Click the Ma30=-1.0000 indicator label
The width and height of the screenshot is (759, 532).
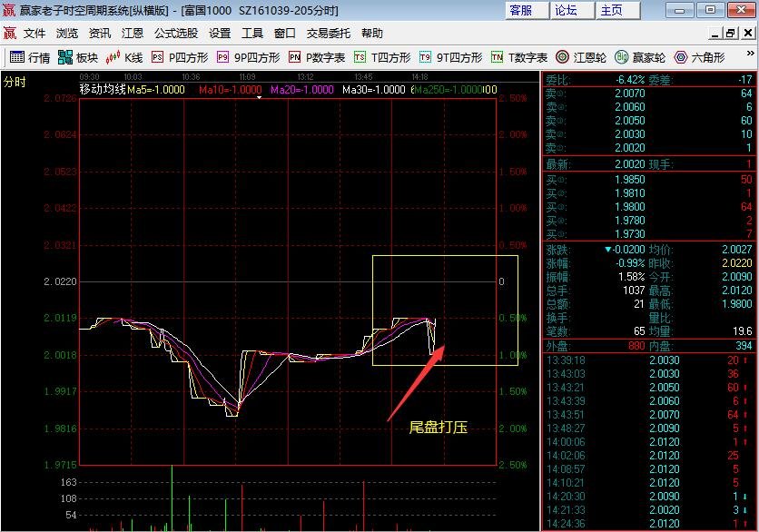click(x=374, y=90)
